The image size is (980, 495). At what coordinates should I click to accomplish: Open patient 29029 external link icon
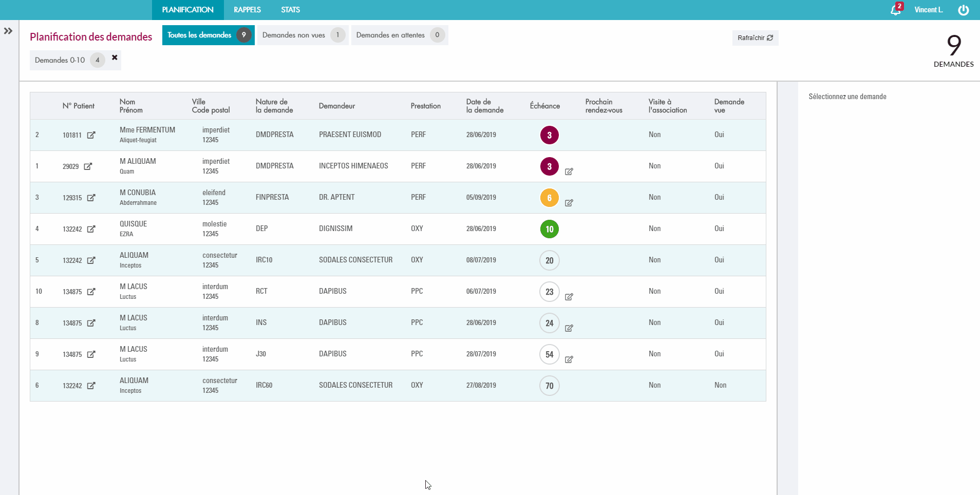pyautogui.click(x=88, y=166)
